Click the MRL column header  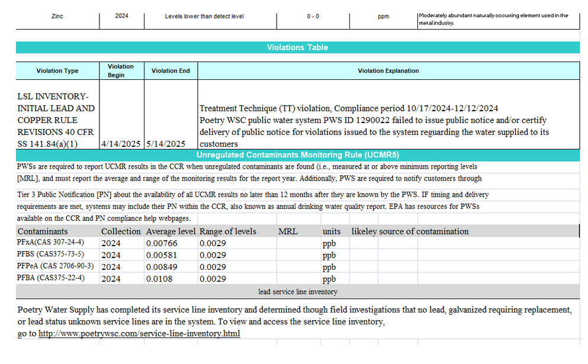(x=288, y=231)
